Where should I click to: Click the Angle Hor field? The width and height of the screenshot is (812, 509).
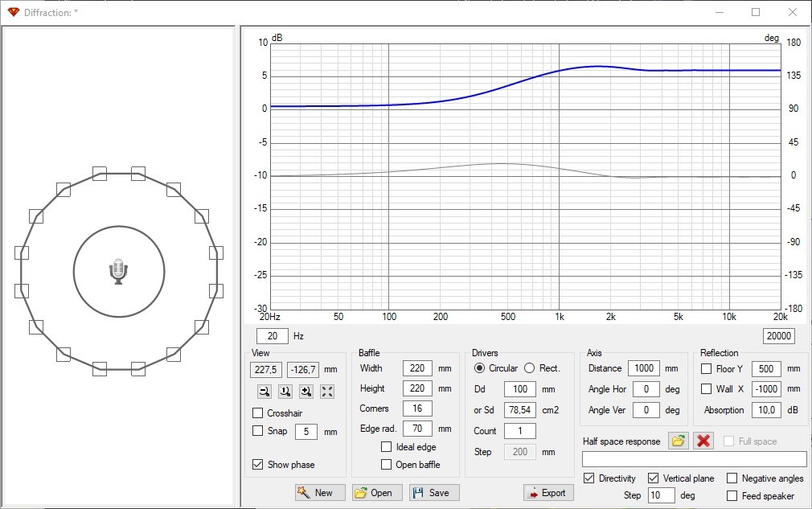point(646,389)
